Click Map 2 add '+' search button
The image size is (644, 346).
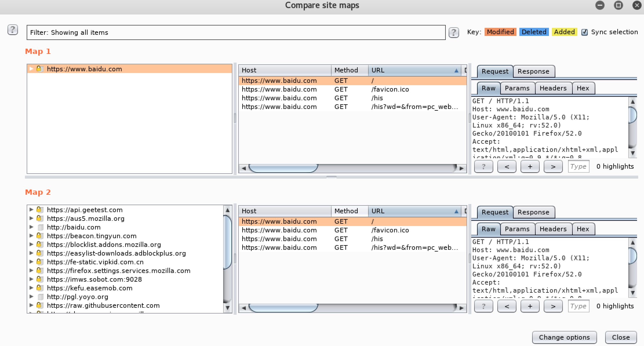tap(530, 306)
